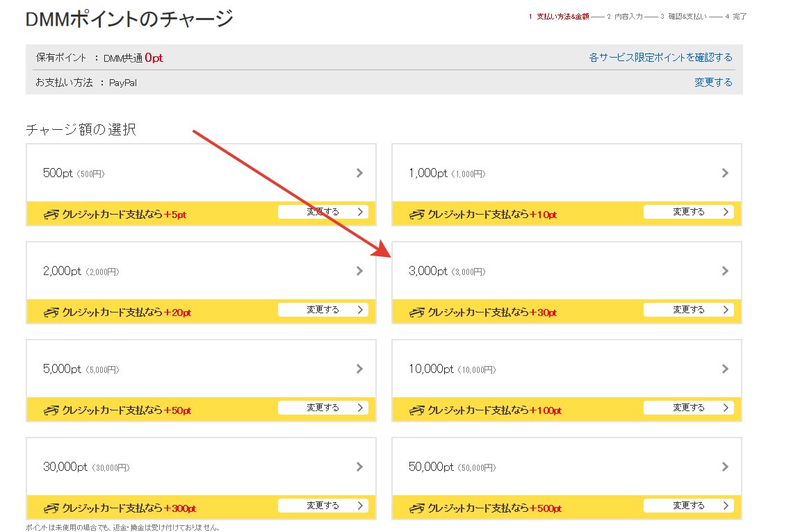This screenshot has width=791, height=532.
Task: Click the chevron arrow on the 1,000pt card
Action: point(725,173)
